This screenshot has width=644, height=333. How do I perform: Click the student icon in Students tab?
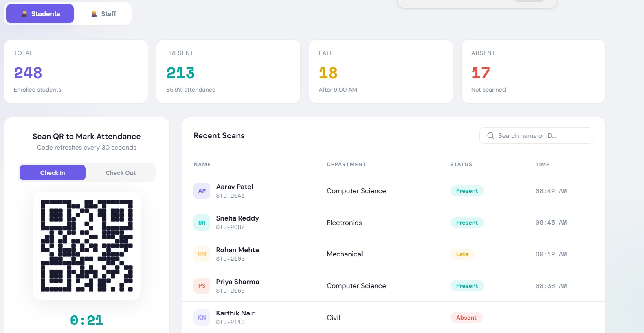(x=24, y=14)
